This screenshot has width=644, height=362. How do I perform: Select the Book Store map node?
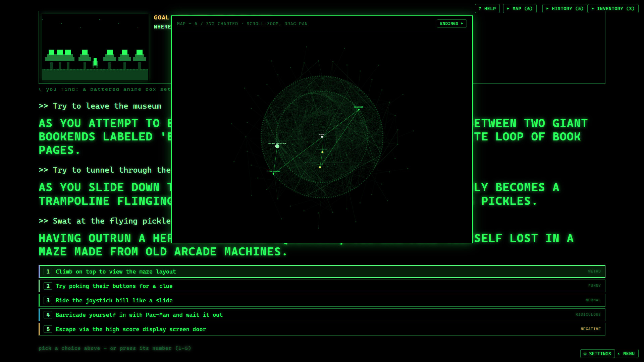pos(322,152)
